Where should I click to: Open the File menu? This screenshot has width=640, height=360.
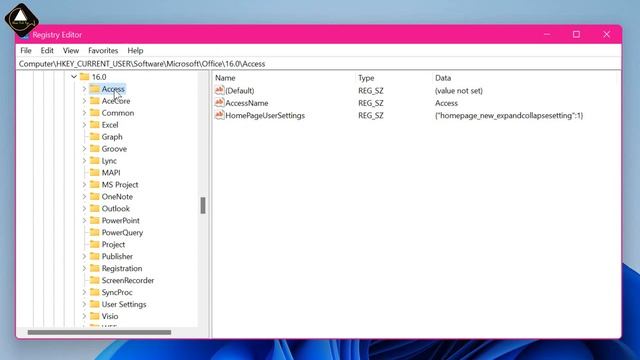click(26, 51)
